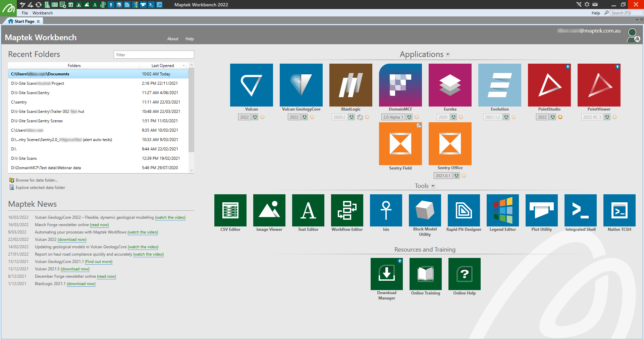This screenshot has height=340, width=644.
Task: Launch the Integrated Shell tile
Action: click(x=581, y=210)
